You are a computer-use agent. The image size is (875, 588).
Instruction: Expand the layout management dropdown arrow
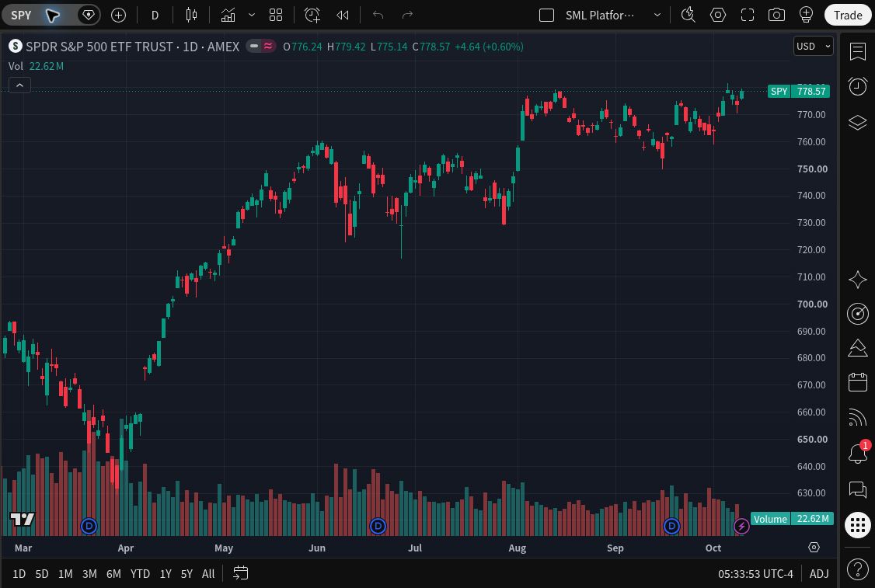657,15
